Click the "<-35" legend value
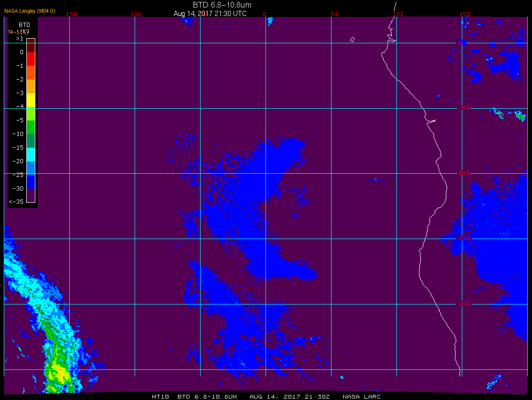The image size is (532, 400). tap(16, 202)
